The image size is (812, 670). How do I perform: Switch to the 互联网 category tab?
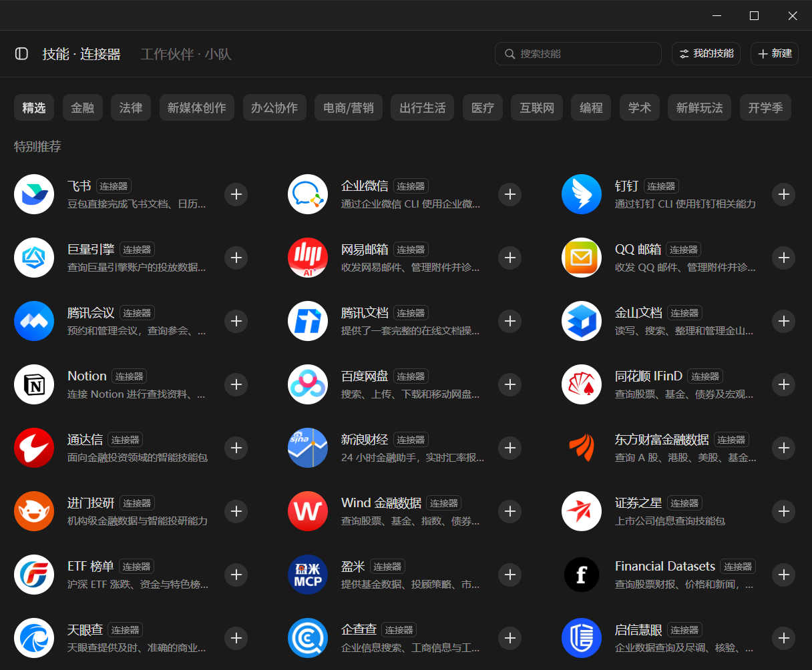(x=537, y=107)
